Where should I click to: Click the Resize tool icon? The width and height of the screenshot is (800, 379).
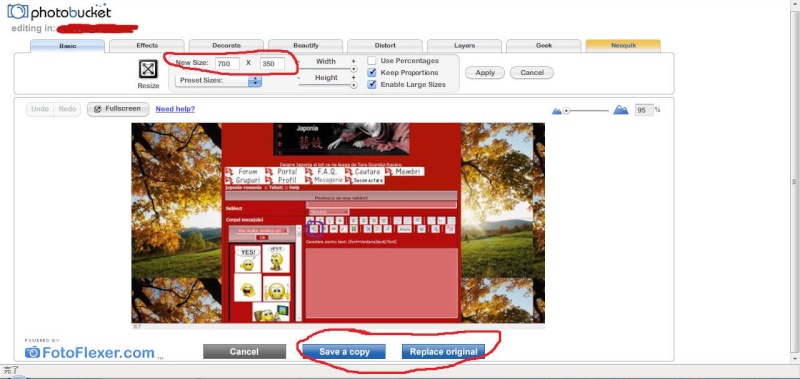[x=148, y=69]
